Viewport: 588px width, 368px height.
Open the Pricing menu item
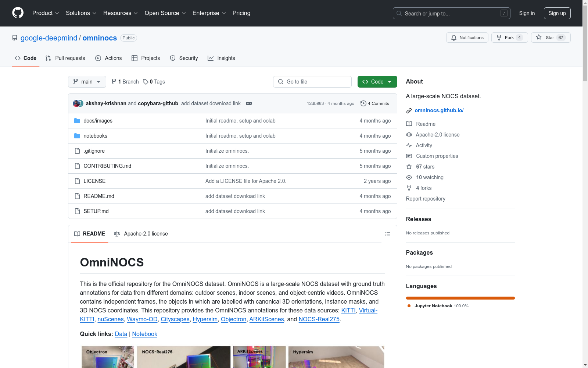(241, 13)
